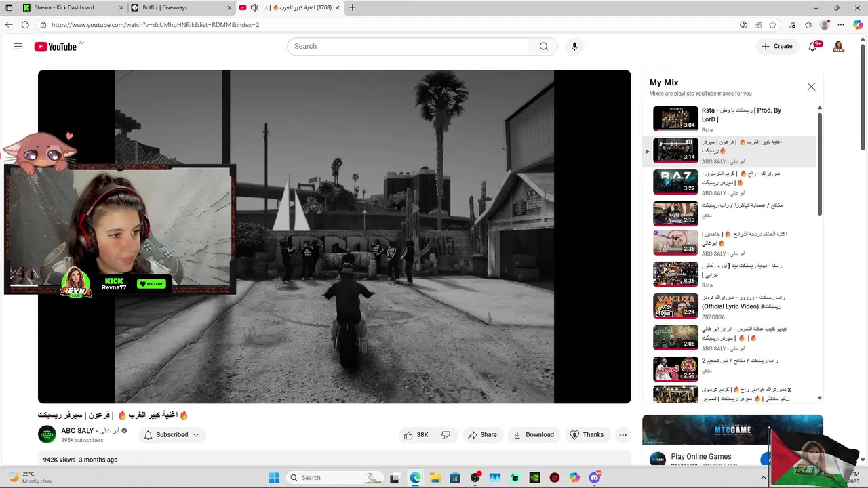
Task: Click the search magnifier button
Action: click(544, 46)
